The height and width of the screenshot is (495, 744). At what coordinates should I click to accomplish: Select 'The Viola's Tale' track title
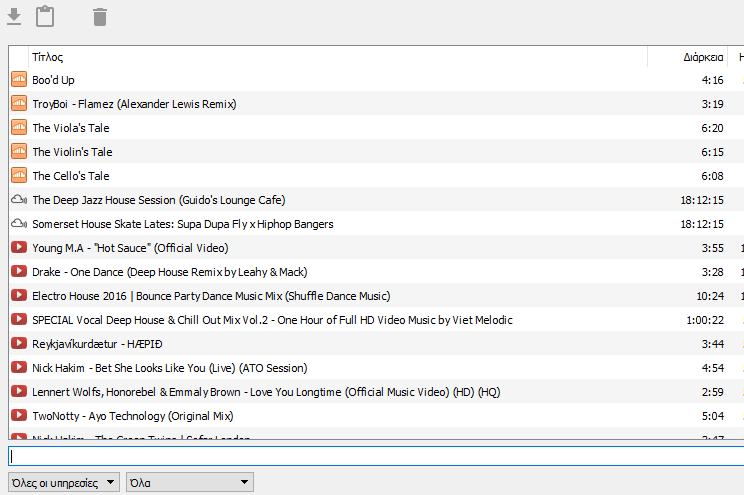(71, 128)
